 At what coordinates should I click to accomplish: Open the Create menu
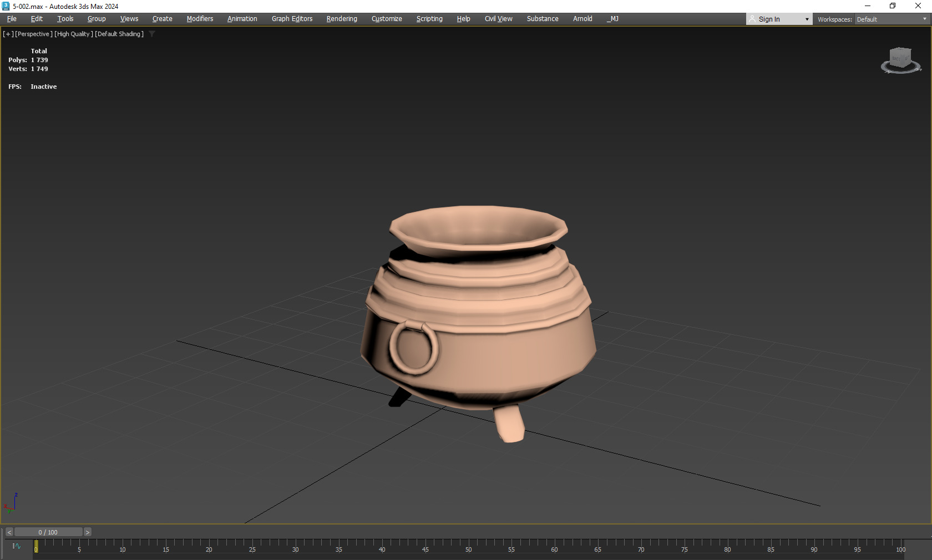(x=163, y=19)
